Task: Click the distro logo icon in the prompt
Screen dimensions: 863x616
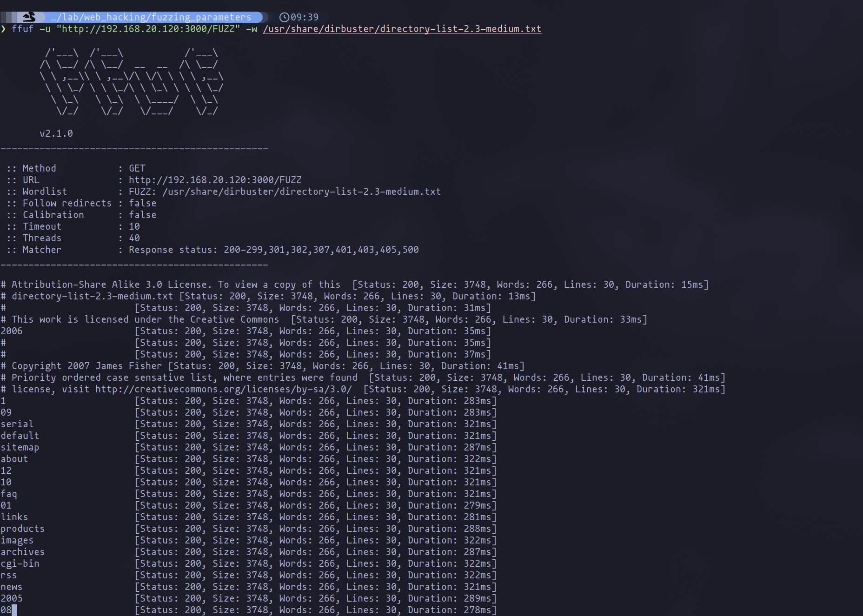Action: pos(29,17)
